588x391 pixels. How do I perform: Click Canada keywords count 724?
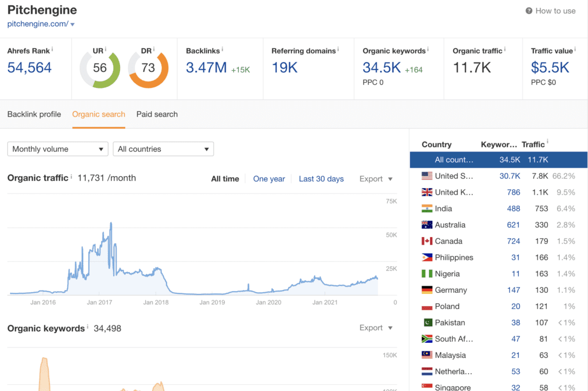[513, 241]
